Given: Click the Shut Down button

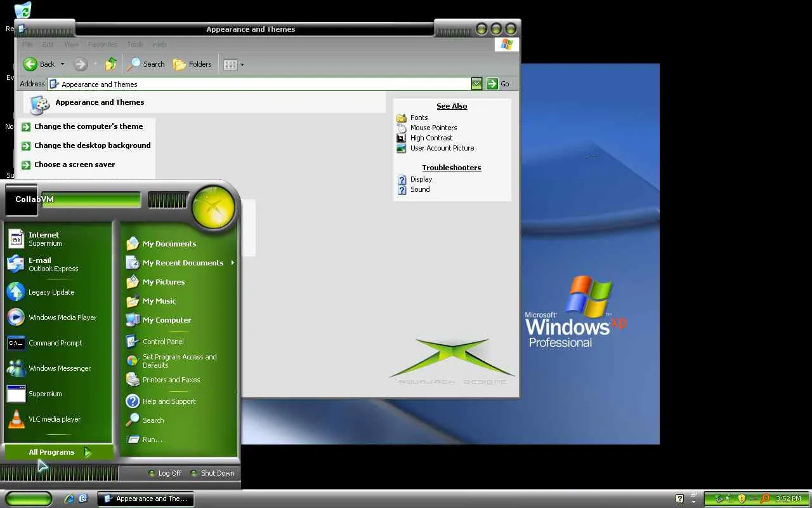Looking at the screenshot, I should coord(213,473).
